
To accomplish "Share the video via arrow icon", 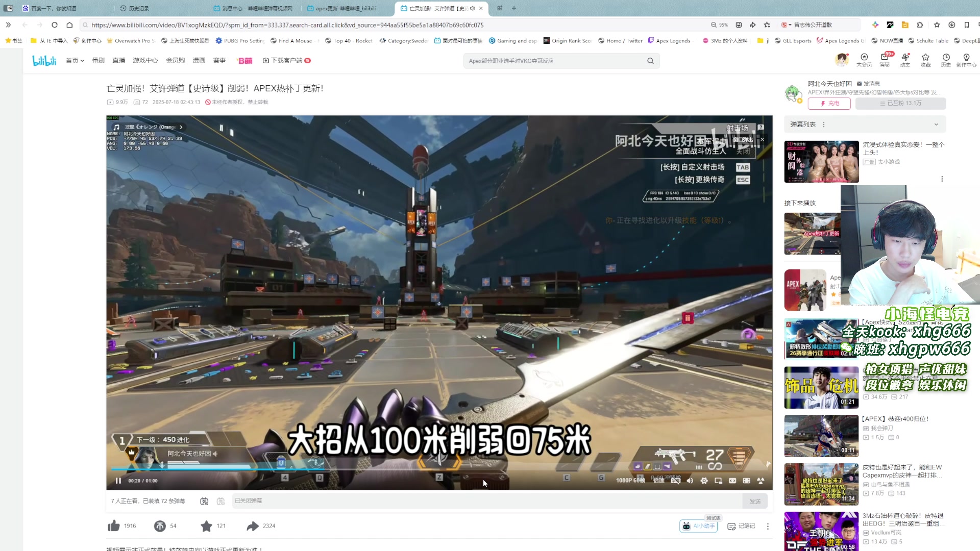I will point(253,526).
